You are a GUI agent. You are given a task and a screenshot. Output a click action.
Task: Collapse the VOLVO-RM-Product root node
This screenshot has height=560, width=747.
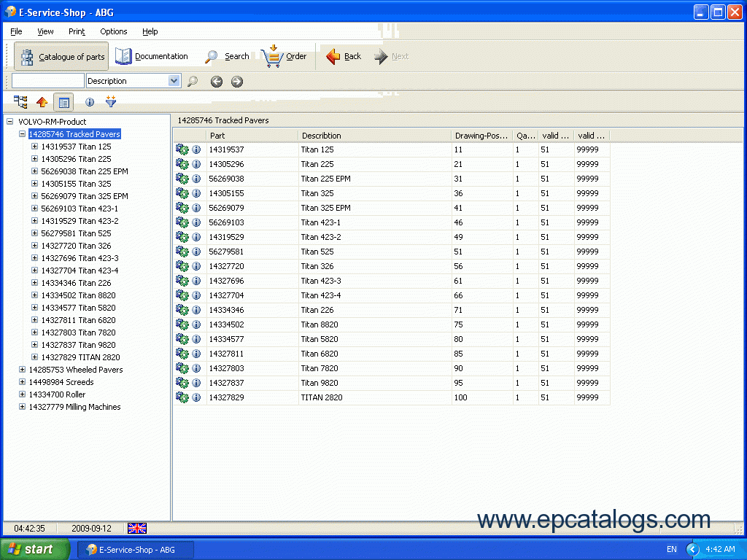10,122
